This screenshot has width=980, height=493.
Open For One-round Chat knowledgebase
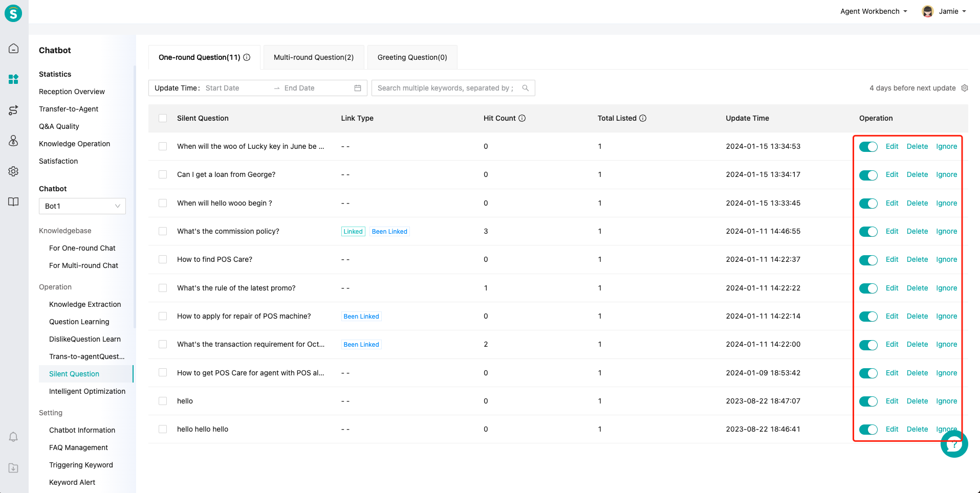coord(82,248)
